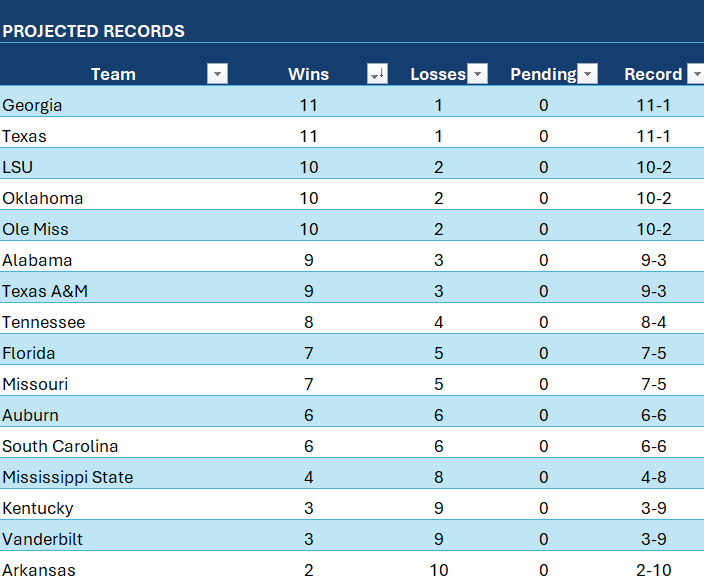Select Georgia's wins value 11
Screen dimensions: 704x577
[308, 105]
